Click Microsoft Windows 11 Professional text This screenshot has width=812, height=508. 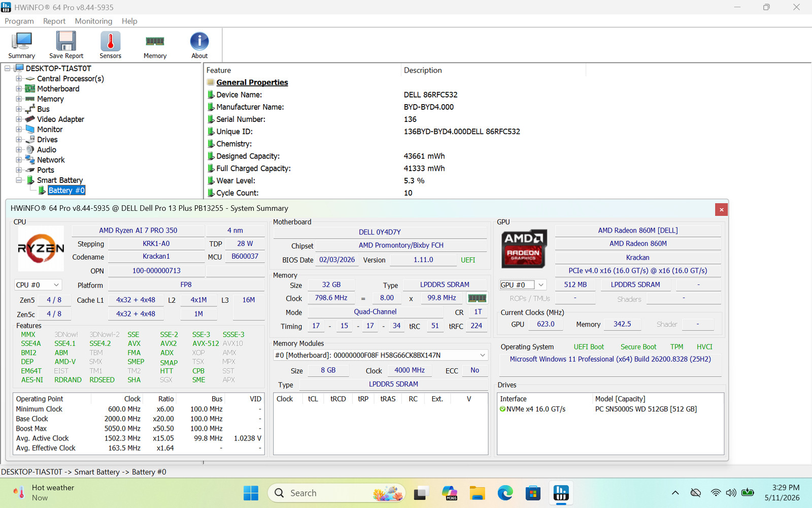611,359
